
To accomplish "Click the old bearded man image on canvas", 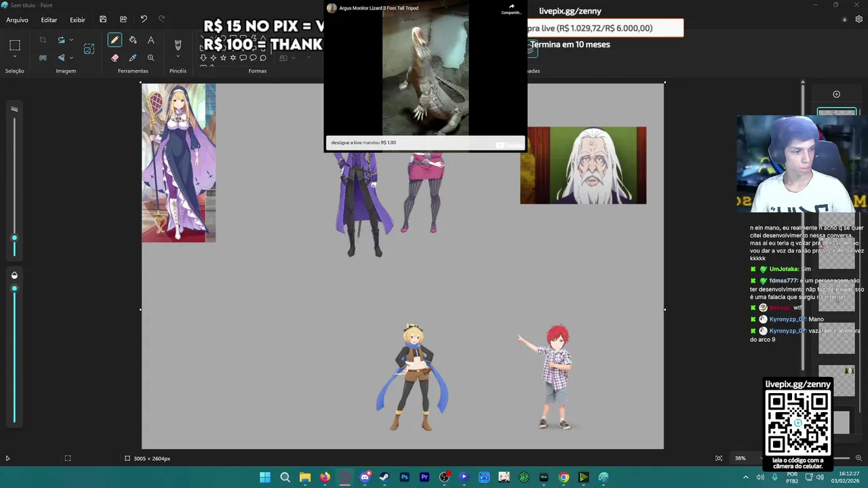I will [x=583, y=165].
